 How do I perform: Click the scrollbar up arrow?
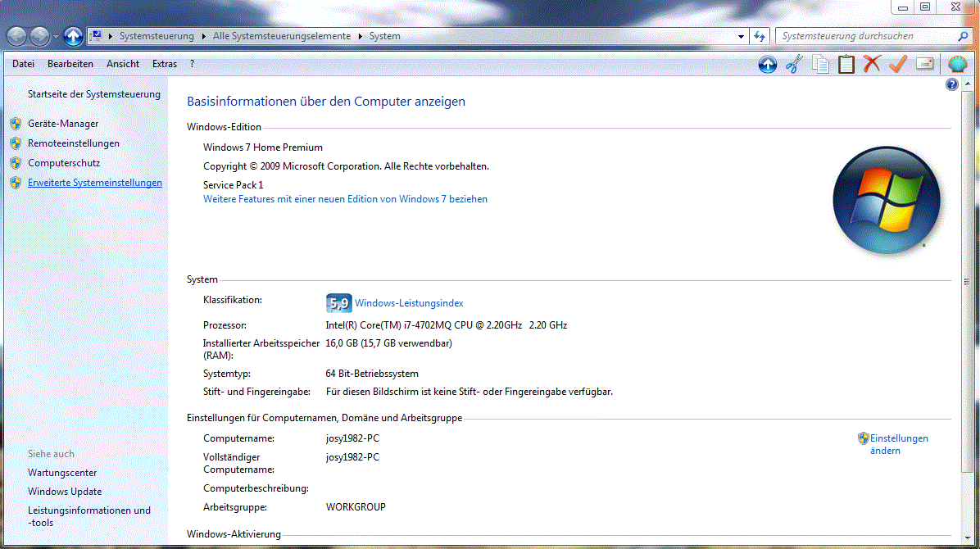(967, 84)
